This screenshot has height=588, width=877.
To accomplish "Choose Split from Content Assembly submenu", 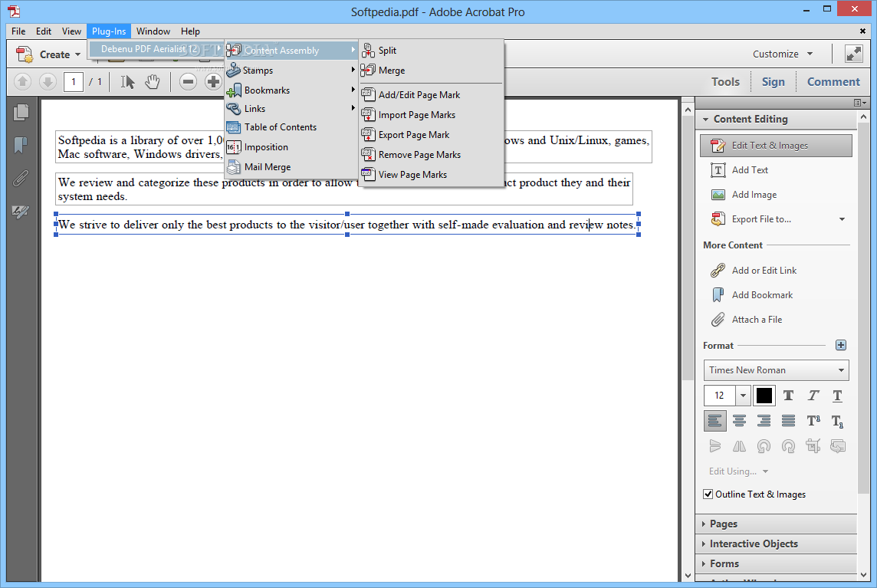I will tap(431, 51).
